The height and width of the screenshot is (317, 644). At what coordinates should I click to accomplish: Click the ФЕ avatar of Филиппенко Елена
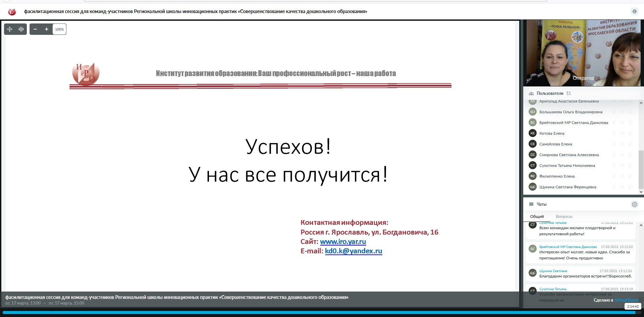(533, 176)
